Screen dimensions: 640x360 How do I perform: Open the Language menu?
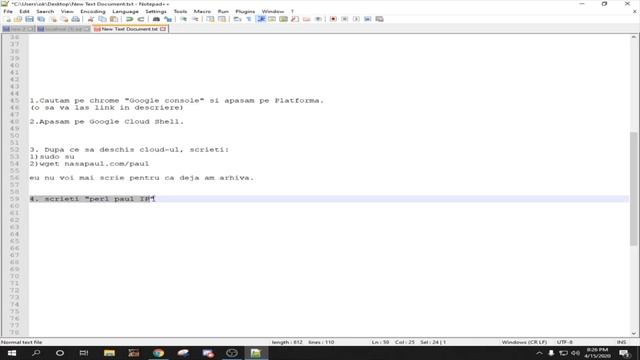click(125, 11)
